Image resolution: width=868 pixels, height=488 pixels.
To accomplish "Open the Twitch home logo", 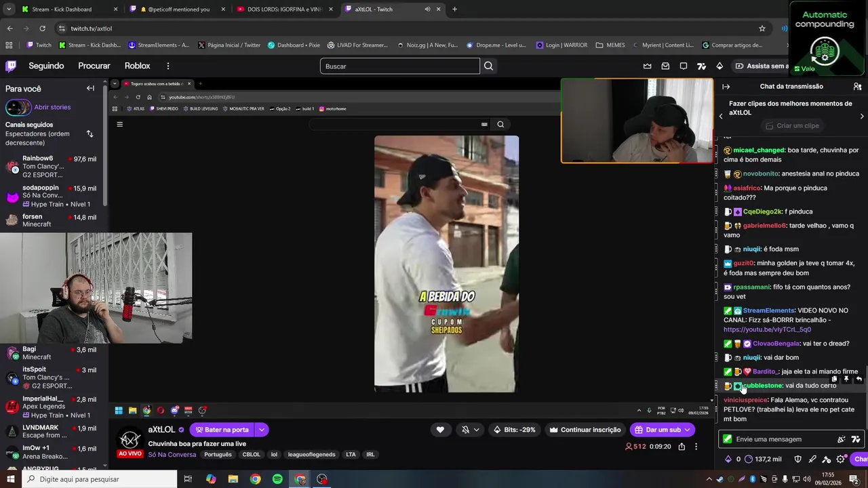I will tap(11, 66).
